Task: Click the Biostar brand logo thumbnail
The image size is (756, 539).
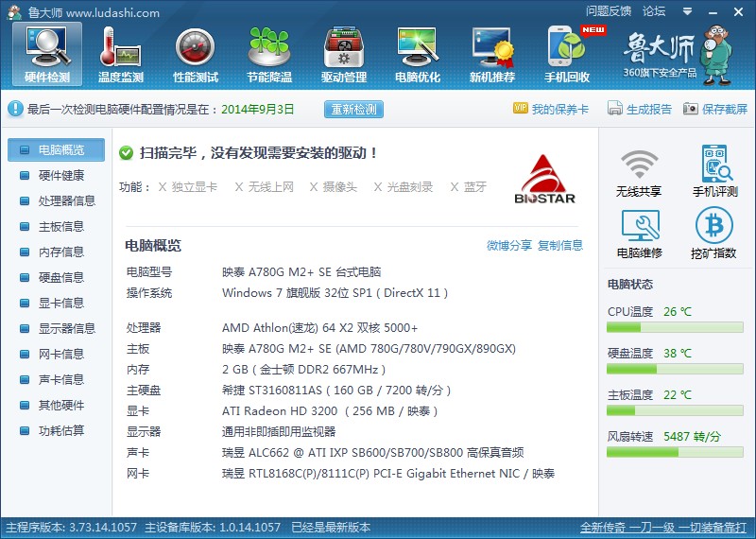Action: 545,179
